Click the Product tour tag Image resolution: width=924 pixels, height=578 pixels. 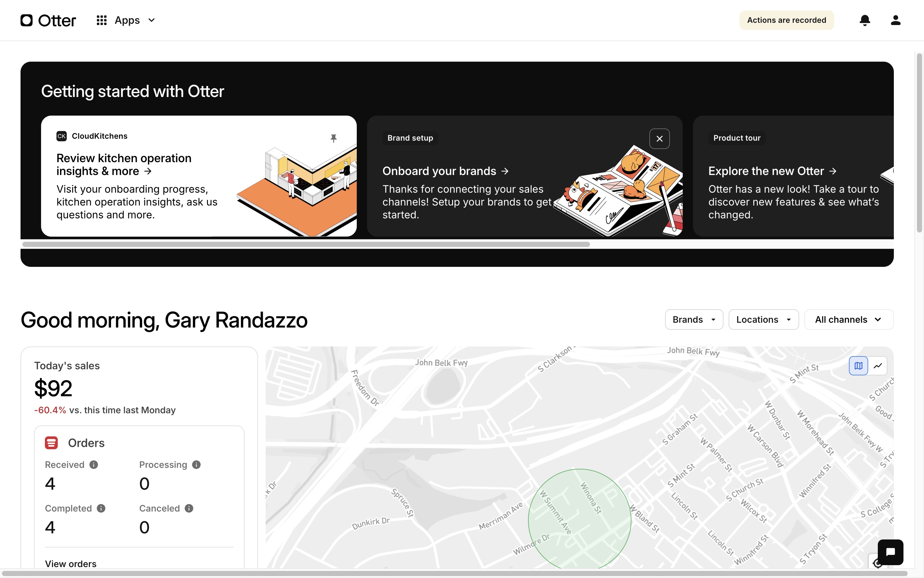pyautogui.click(x=737, y=138)
